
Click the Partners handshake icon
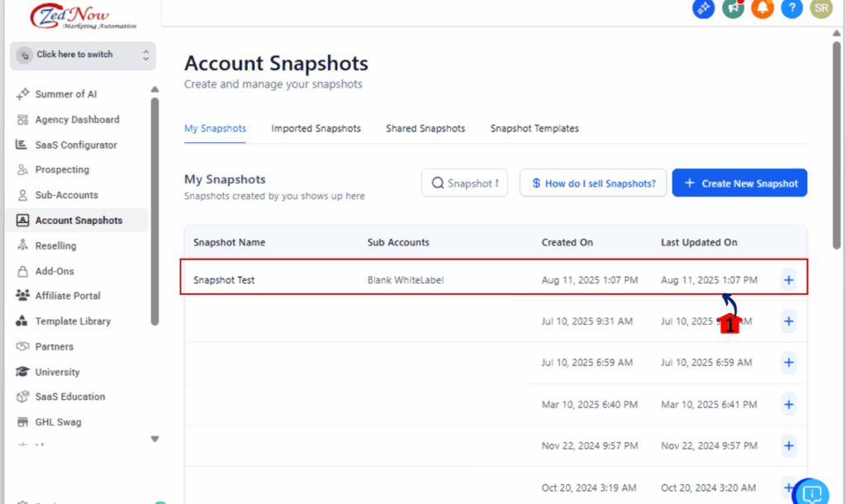click(x=22, y=346)
